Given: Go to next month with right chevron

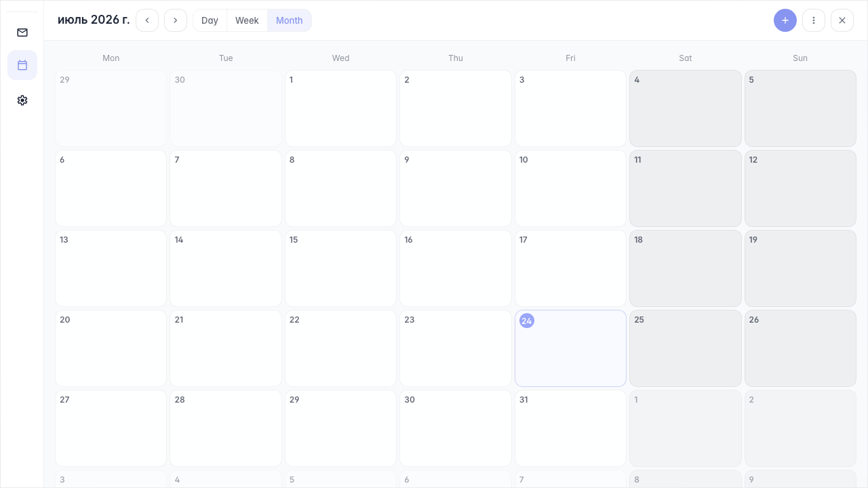Looking at the screenshot, I should tap(176, 20).
